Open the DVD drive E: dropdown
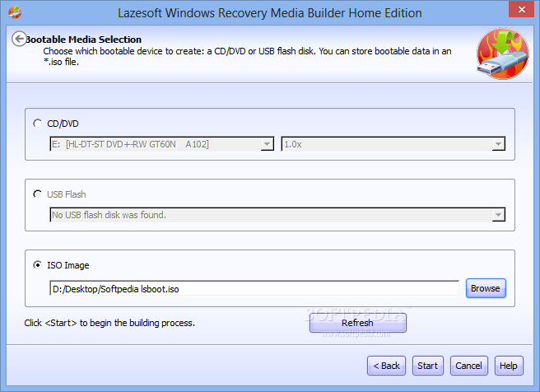Viewport: 540px width, 392px height. pos(162,144)
